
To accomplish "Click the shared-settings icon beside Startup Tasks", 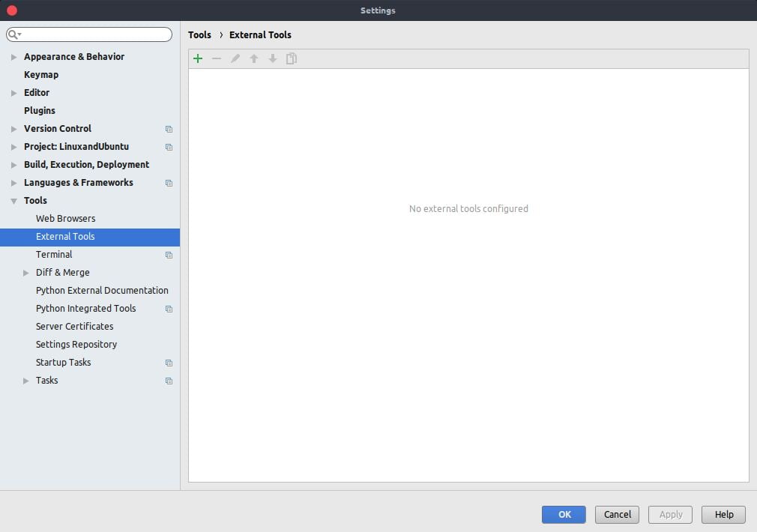I will click(168, 363).
